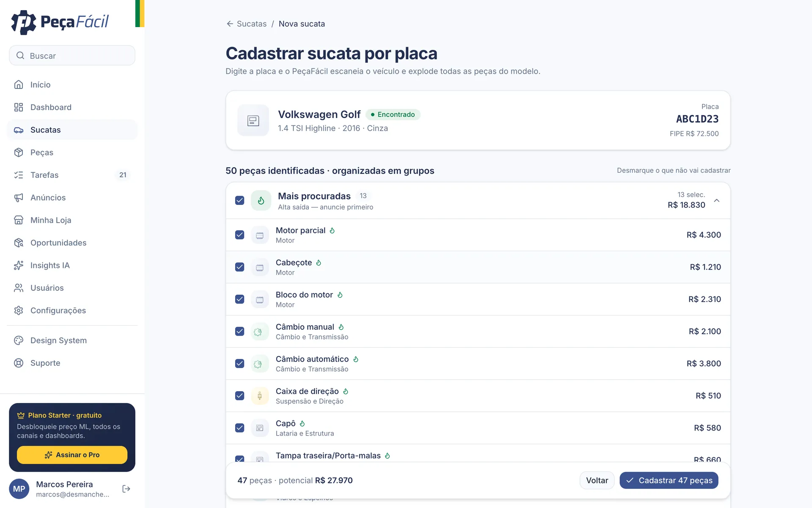Click the Voltar button
Screen dimensions: 812x508
click(x=597, y=480)
